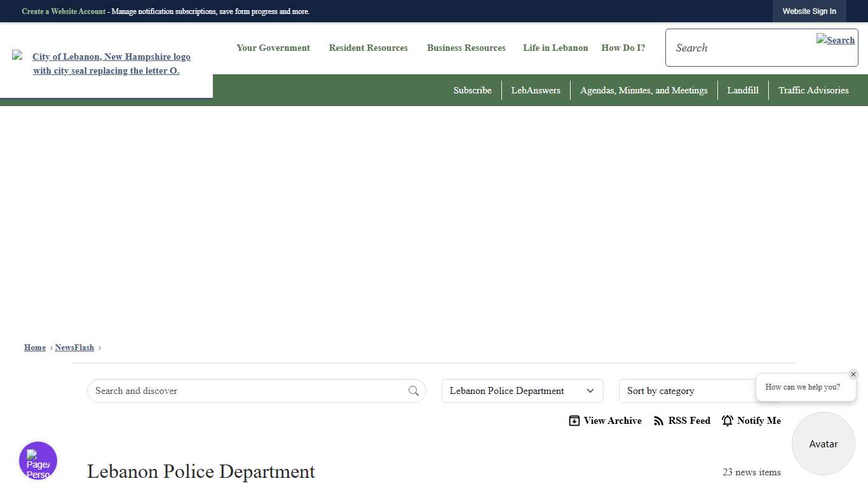Expand the Your Government menu
Screen dimensions: 868x488
[x=273, y=48]
